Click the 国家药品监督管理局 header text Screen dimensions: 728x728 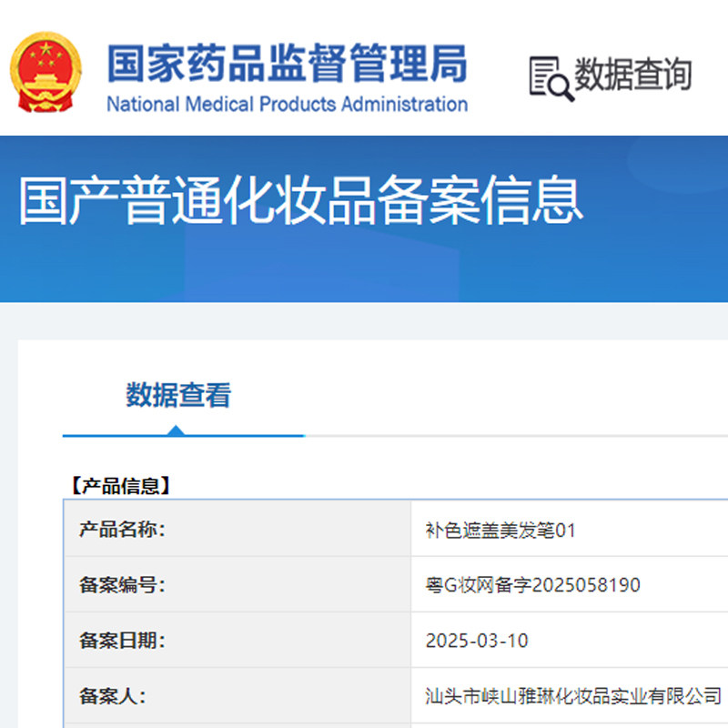coord(289,66)
